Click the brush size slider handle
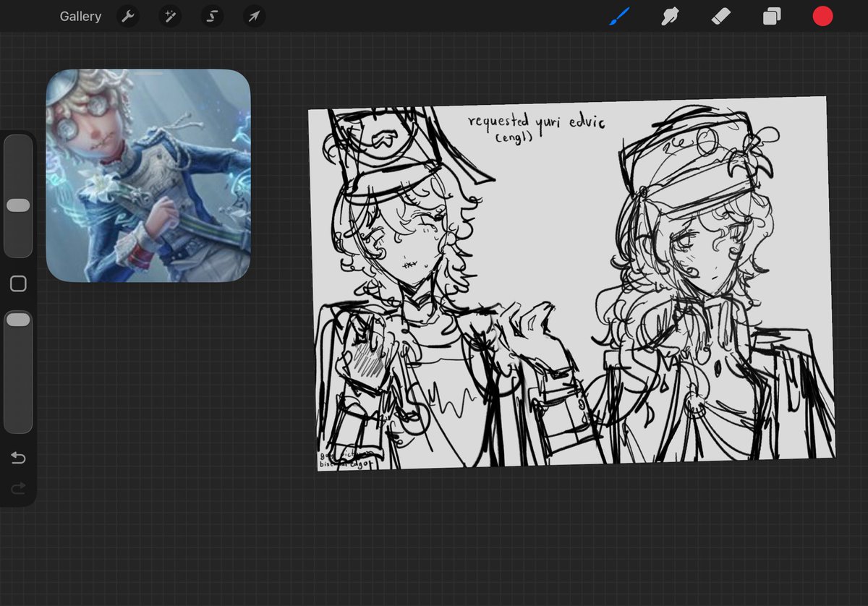The width and height of the screenshot is (868, 606). coord(18,206)
